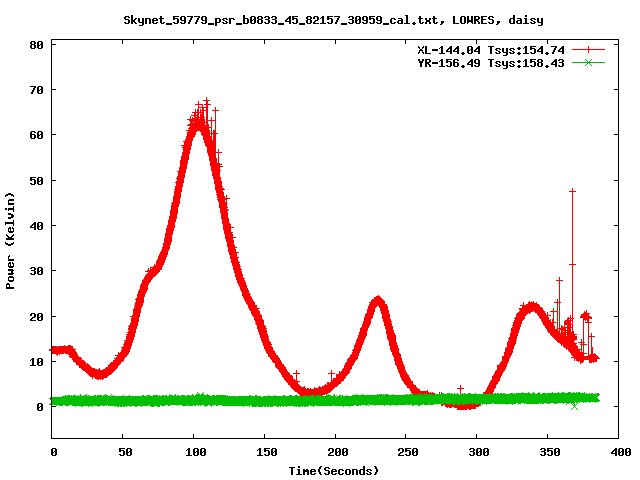Click the y-axis tick label 40
The image size is (640, 480).
click(36, 226)
